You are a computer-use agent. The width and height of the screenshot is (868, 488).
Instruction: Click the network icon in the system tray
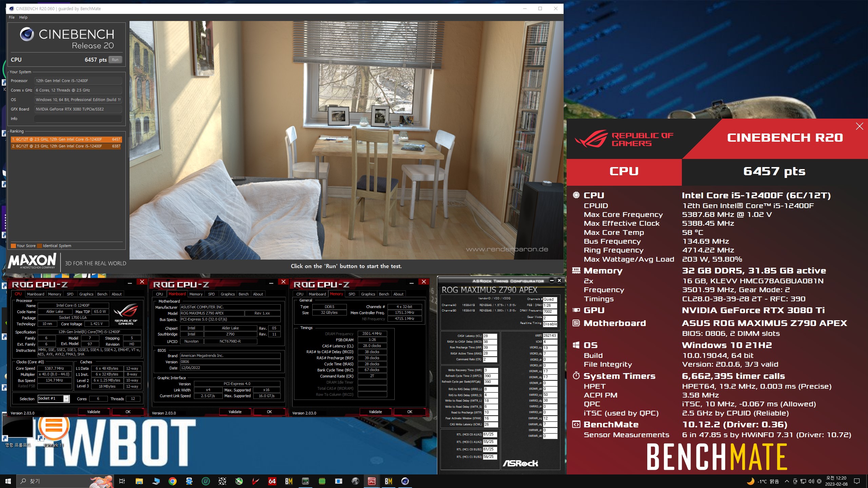pyautogui.click(x=803, y=481)
